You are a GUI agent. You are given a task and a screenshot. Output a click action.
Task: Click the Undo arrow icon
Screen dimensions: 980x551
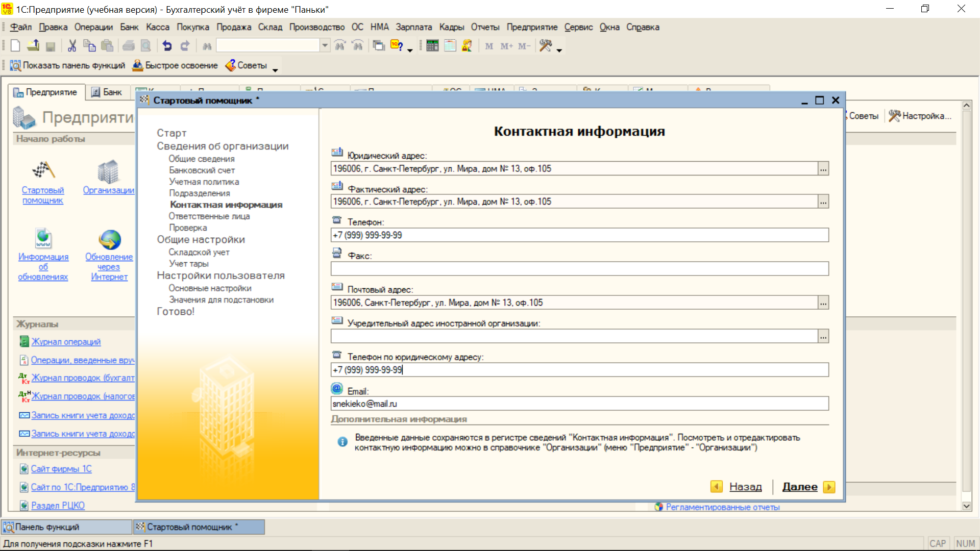click(x=167, y=46)
